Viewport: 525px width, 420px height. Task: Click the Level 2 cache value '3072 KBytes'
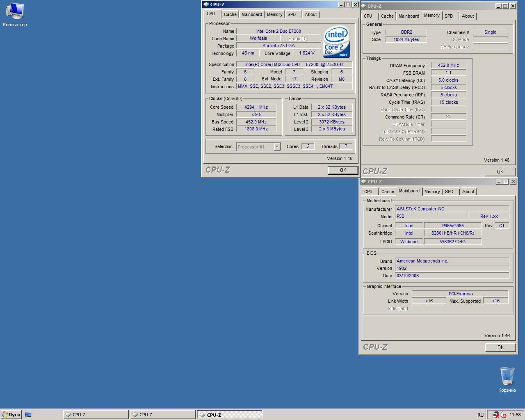pos(331,122)
